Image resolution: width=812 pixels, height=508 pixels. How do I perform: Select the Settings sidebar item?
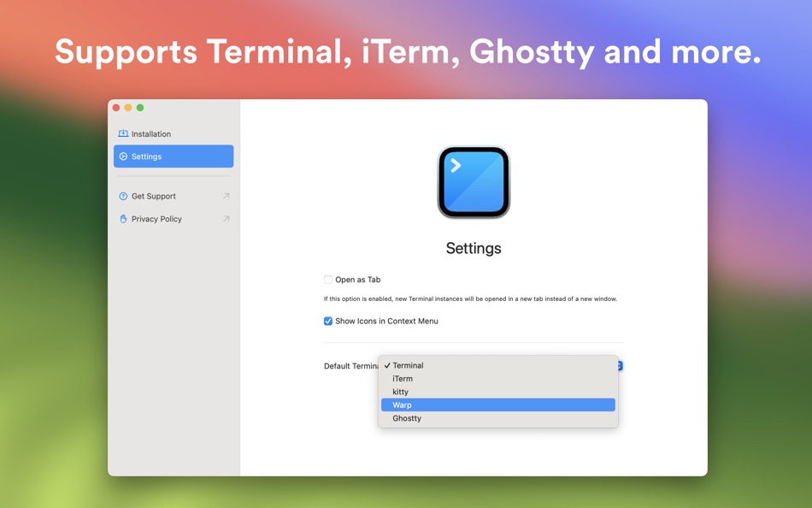(174, 156)
